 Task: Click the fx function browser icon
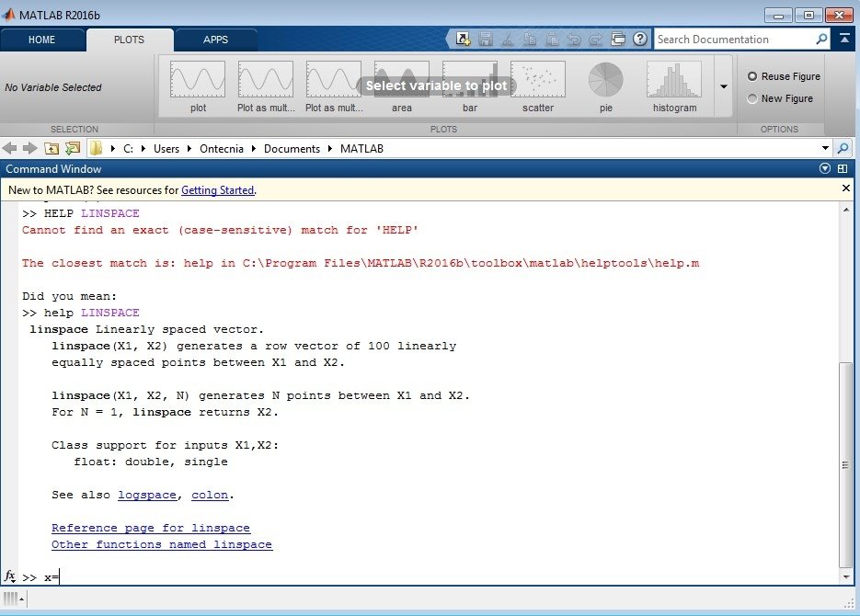point(9,576)
